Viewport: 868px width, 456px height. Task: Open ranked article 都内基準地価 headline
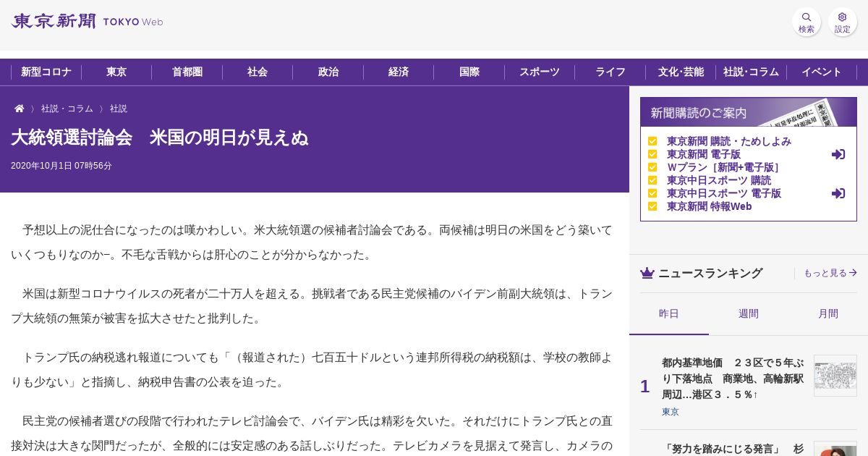[733, 379]
